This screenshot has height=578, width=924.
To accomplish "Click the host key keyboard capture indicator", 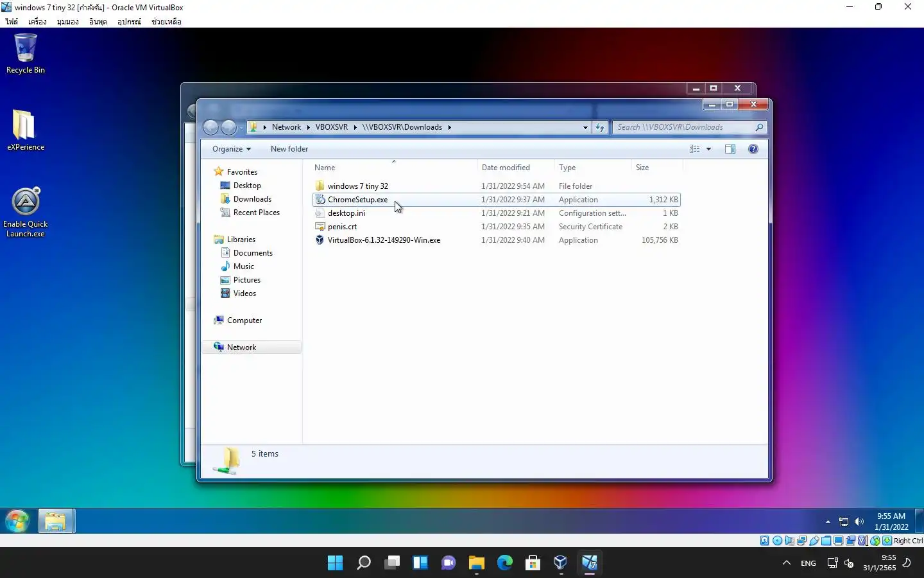I will click(887, 541).
